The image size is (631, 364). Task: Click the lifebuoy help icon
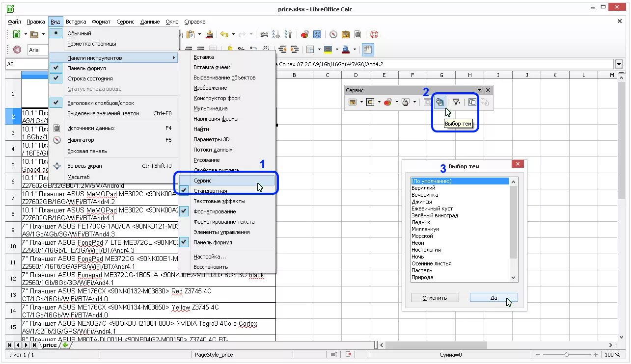[374, 34]
